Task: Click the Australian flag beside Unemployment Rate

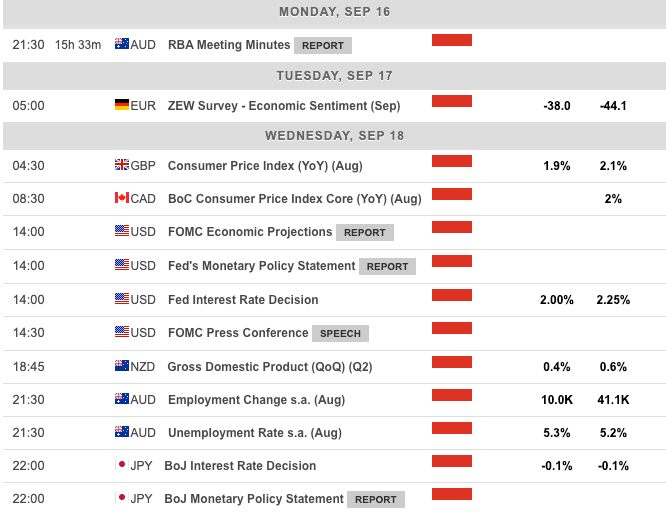Action: (122, 433)
